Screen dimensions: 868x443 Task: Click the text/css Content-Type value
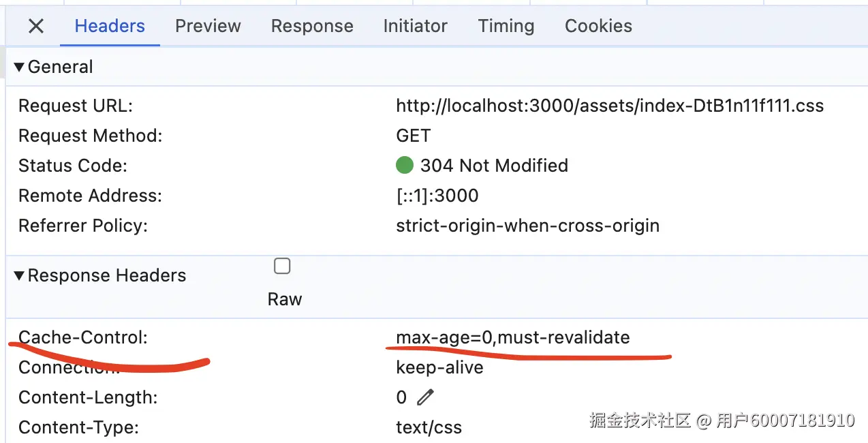(x=429, y=427)
